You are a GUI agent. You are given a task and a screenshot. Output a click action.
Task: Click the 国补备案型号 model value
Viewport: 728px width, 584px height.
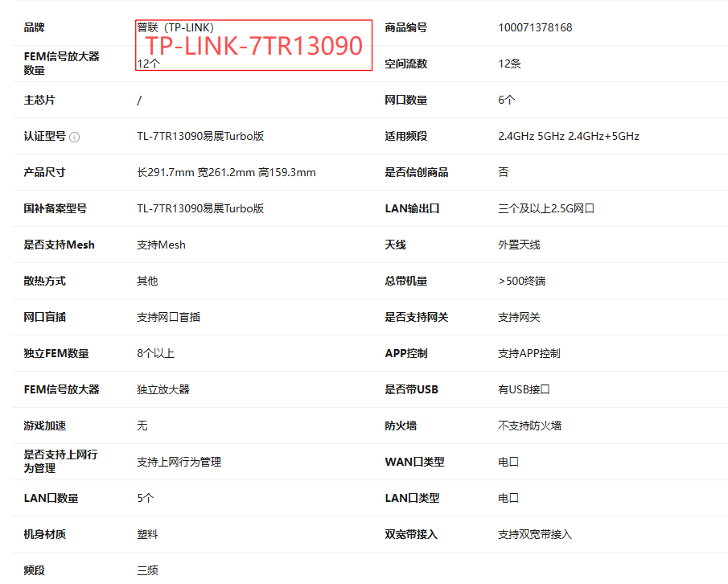click(200, 208)
